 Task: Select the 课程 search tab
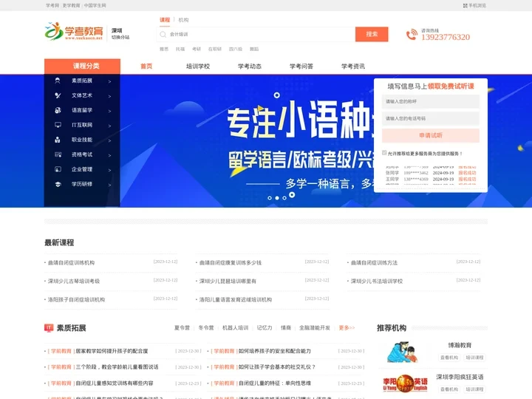tap(165, 20)
